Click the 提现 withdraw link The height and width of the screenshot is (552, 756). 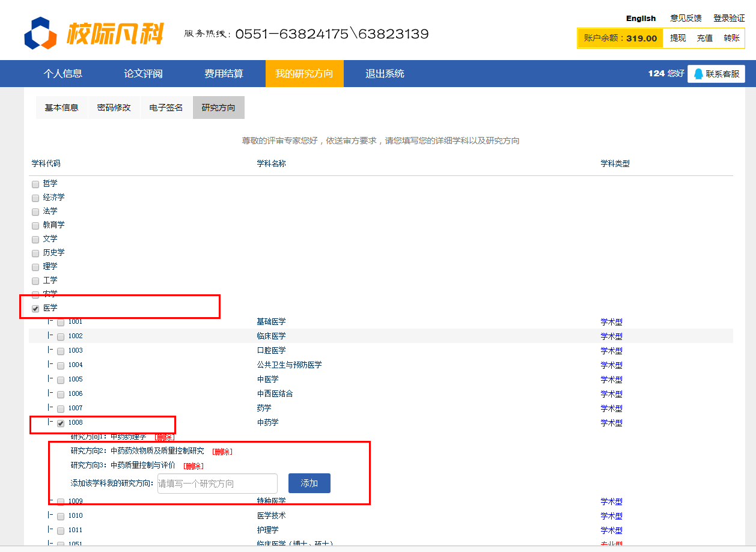coord(678,38)
